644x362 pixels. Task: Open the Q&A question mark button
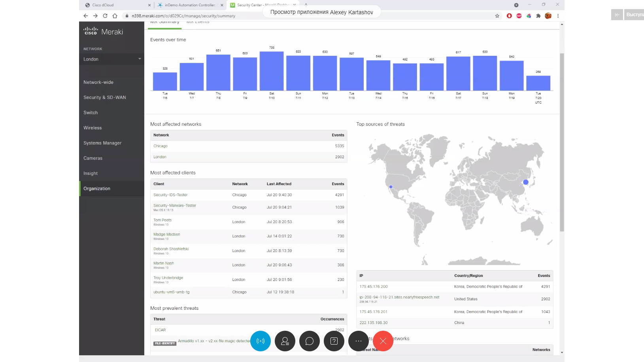(334, 341)
